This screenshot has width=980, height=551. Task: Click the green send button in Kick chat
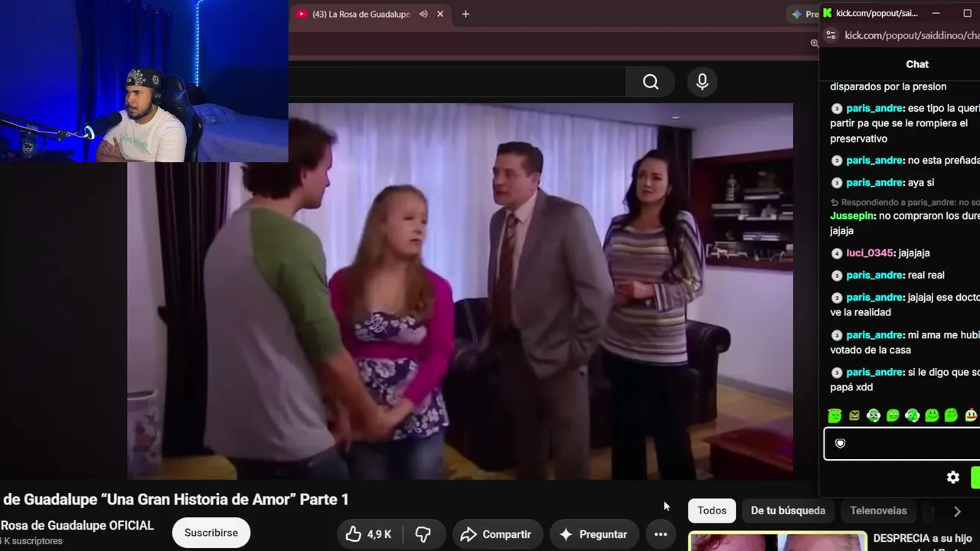(975, 478)
